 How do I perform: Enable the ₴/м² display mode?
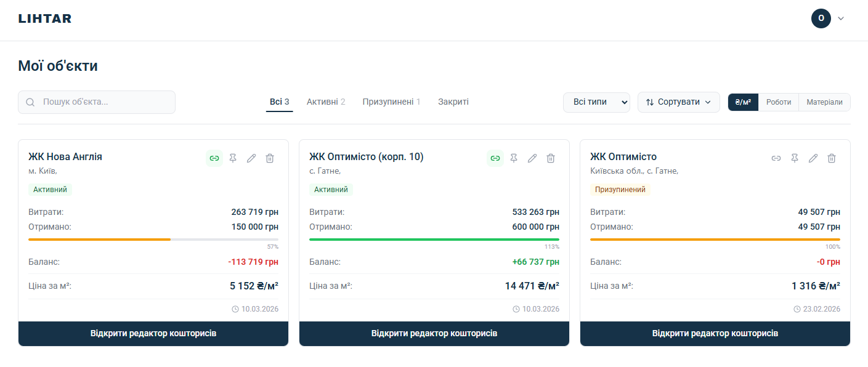coord(742,102)
